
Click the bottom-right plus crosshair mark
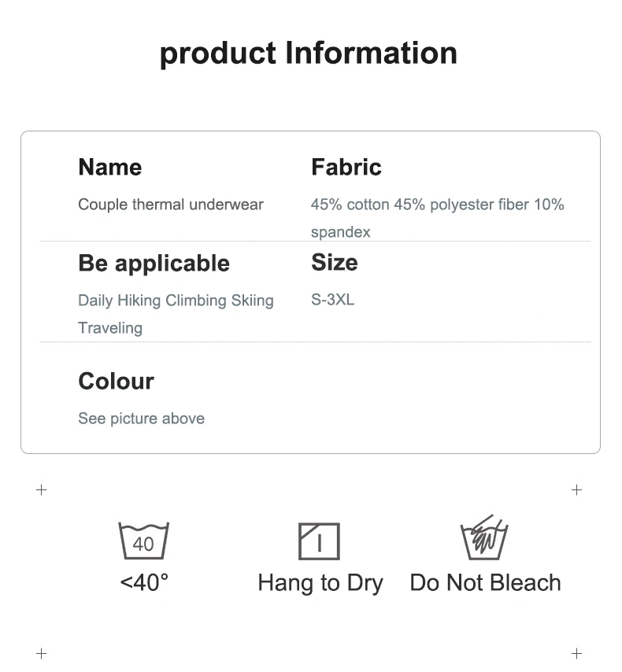pos(576,653)
